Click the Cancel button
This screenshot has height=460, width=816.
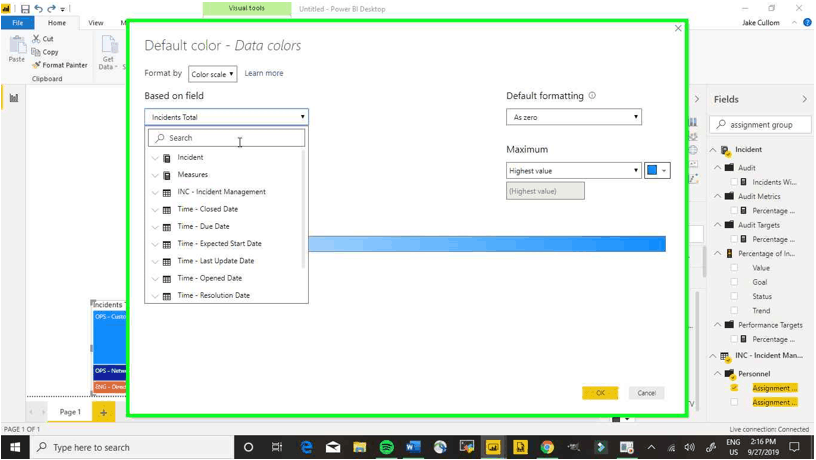[646, 393]
